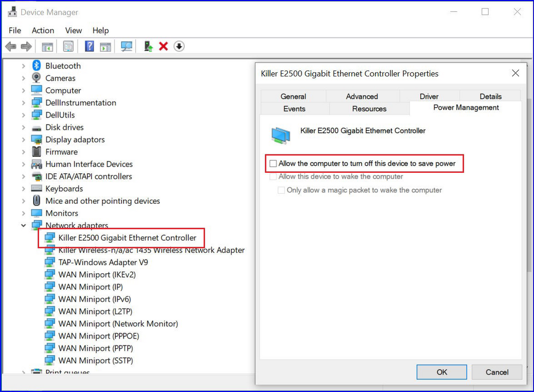Toggle the action pane toolbar icon
Viewport: 534px width, 392px height.
tap(106, 47)
